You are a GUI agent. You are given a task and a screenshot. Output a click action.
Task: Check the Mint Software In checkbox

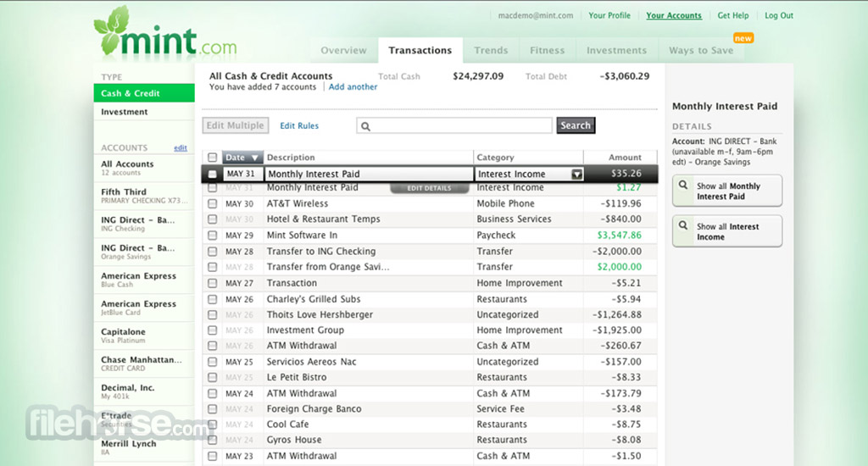pos(212,236)
